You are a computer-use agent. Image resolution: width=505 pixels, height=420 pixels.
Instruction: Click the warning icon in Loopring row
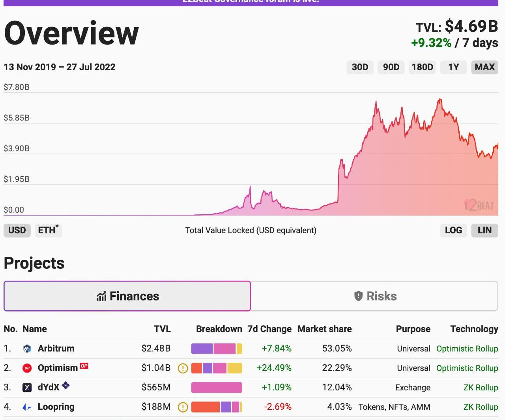[x=183, y=407]
